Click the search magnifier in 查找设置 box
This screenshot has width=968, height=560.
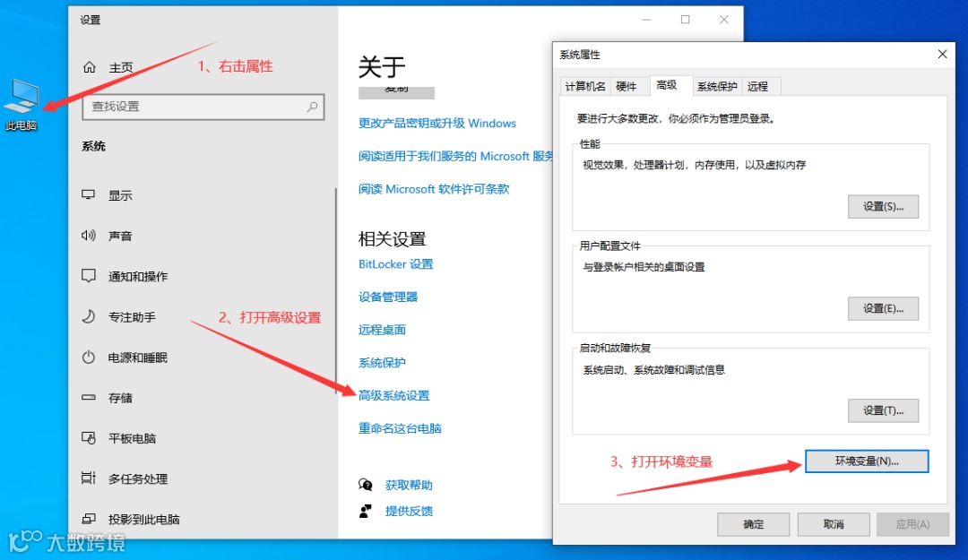tap(313, 107)
